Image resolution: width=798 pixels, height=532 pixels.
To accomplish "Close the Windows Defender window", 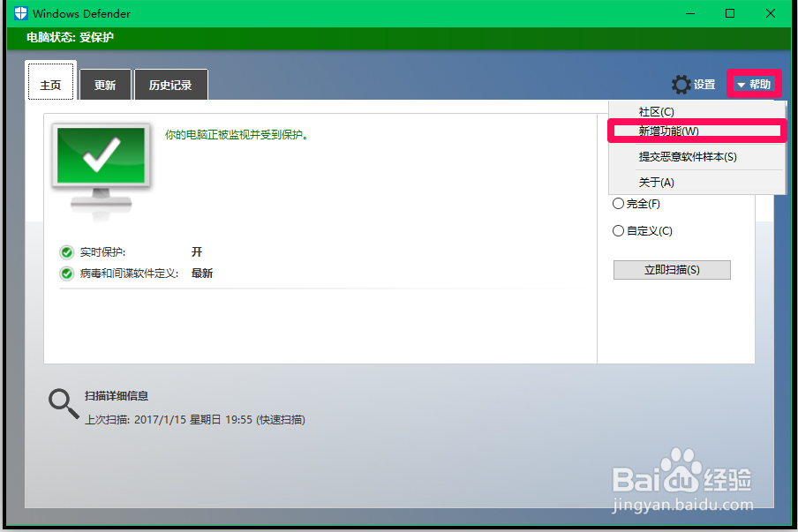I will coord(771,14).
